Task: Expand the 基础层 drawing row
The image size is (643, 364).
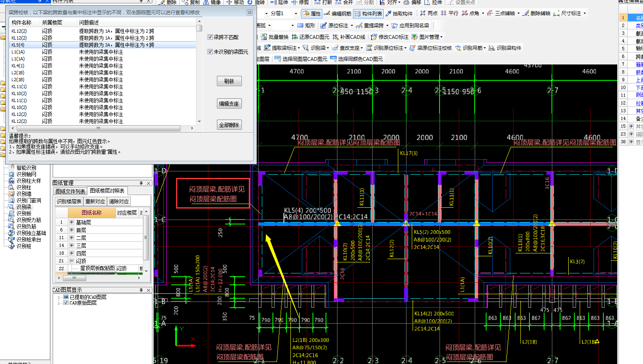Action: tap(71, 222)
